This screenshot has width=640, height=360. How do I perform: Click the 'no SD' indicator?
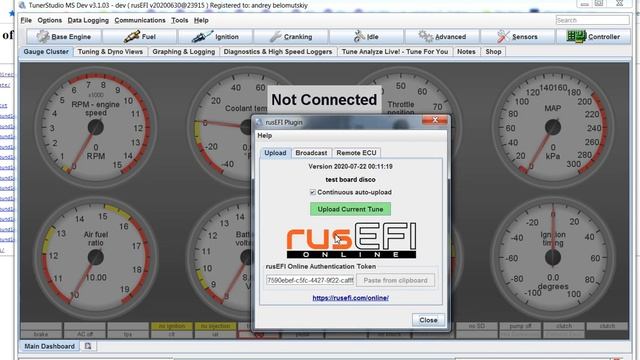pos(476,326)
